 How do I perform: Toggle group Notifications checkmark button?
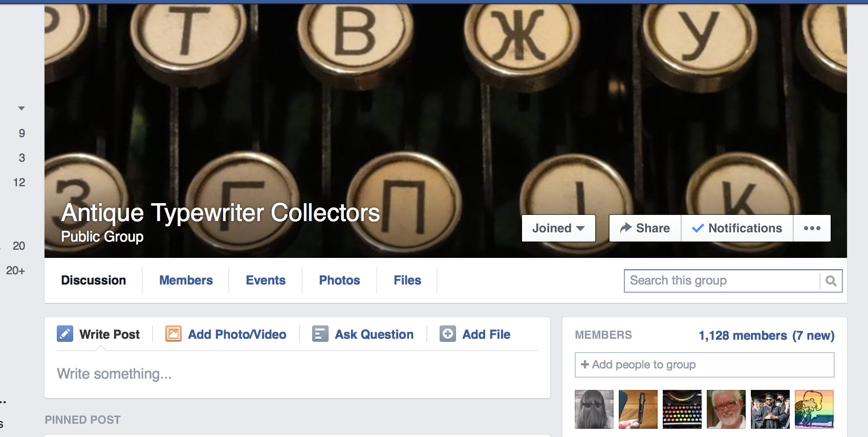737,228
